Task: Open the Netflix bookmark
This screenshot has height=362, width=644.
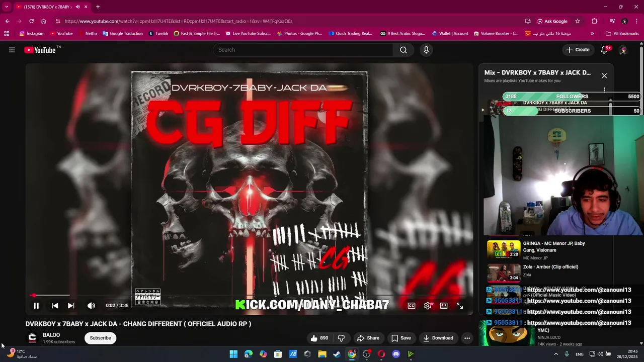Action: 87,34
